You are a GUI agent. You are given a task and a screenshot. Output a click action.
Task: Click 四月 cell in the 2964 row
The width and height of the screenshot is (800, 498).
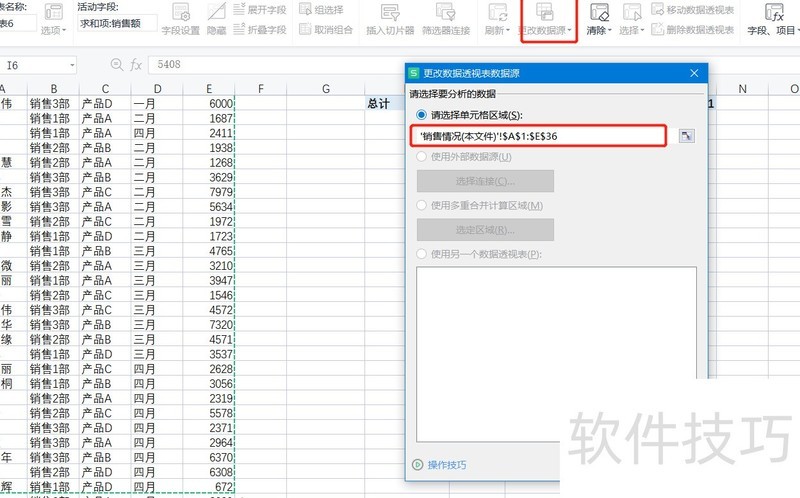pos(157,442)
